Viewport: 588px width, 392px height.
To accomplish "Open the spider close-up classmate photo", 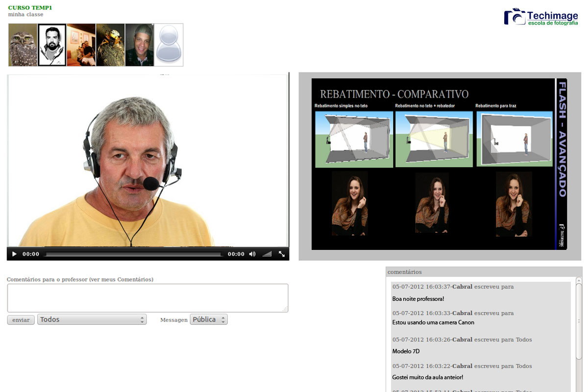I will coord(110,45).
